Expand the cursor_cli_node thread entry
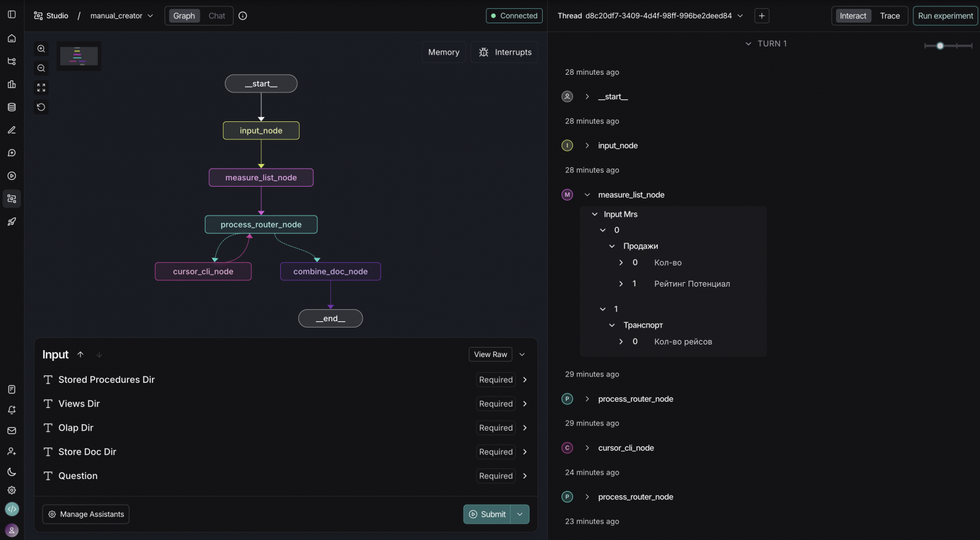 tap(587, 448)
